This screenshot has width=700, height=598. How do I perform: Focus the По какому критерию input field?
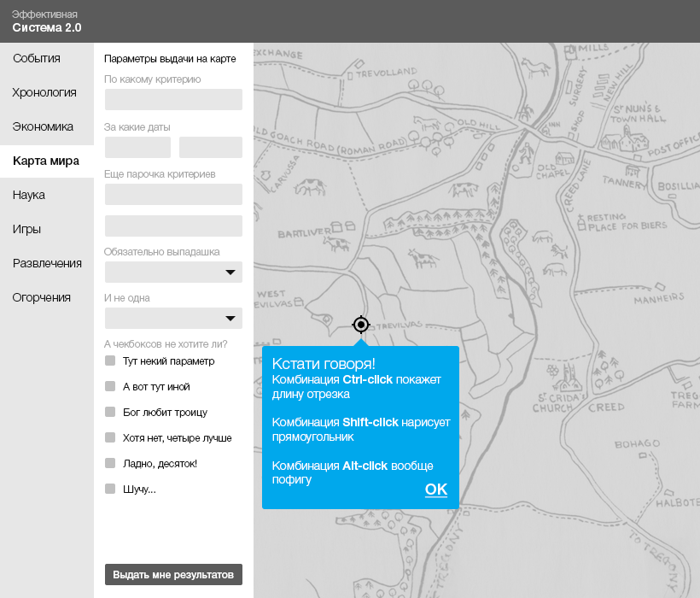coord(173,100)
